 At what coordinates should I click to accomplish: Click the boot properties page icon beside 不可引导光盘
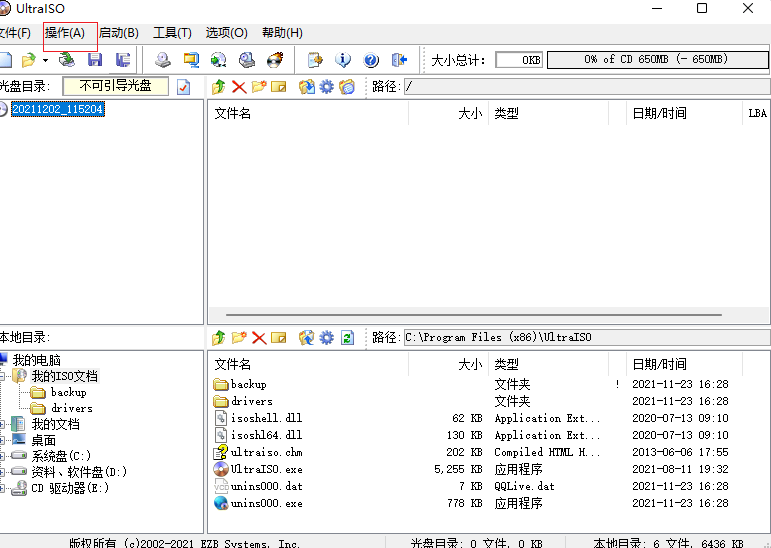coord(183,87)
